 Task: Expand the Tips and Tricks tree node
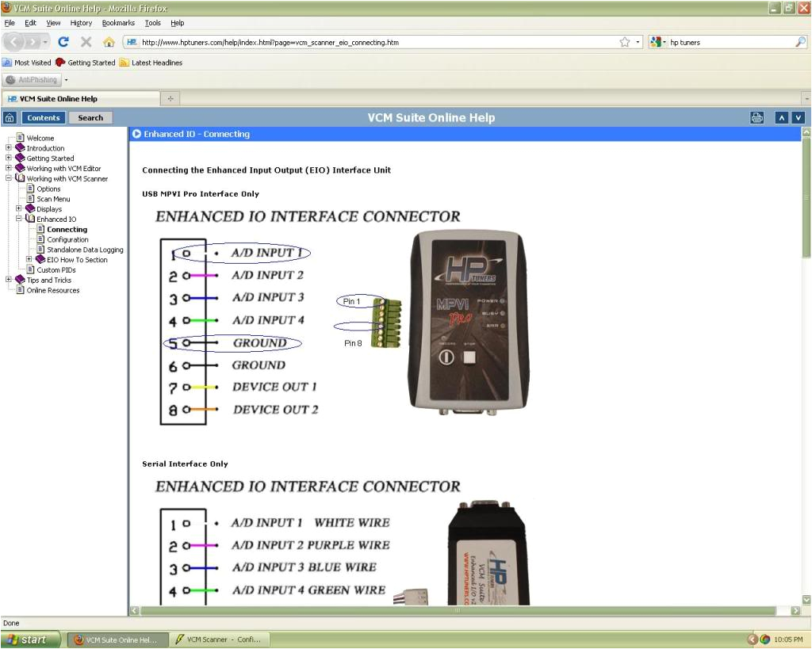coord(8,280)
